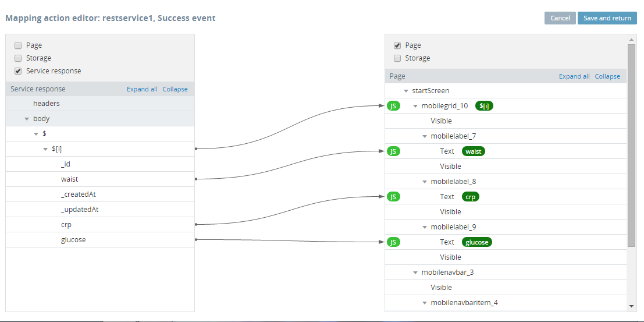Open JS editor for mobilelabel_7 Text
The height and width of the screenshot is (322, 644).
tap(393, 151)
